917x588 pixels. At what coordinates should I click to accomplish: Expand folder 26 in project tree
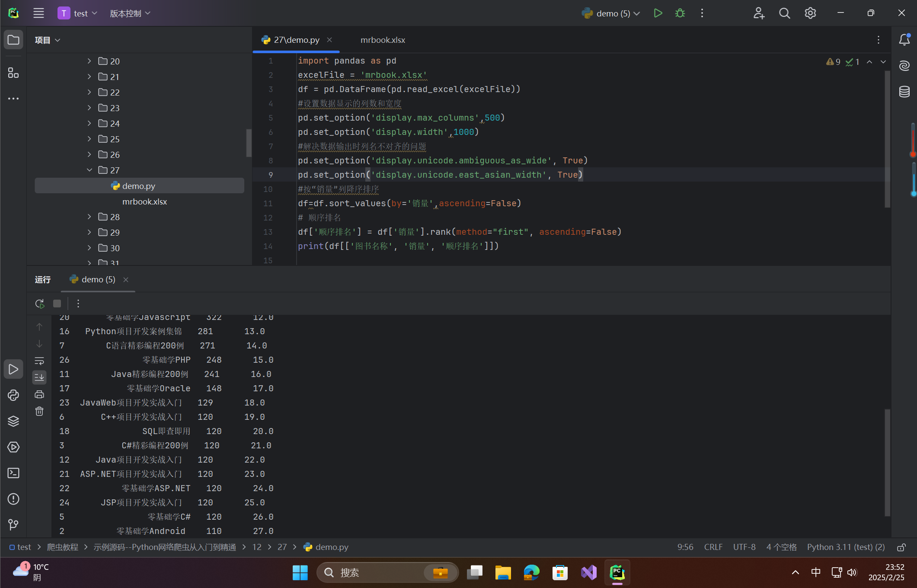click(89, 154)
